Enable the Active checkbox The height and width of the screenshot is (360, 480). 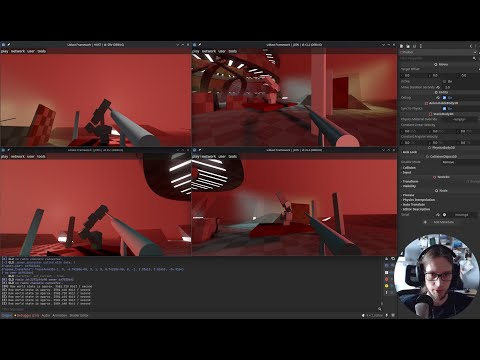pyautogui.click(x=444, y=81)
